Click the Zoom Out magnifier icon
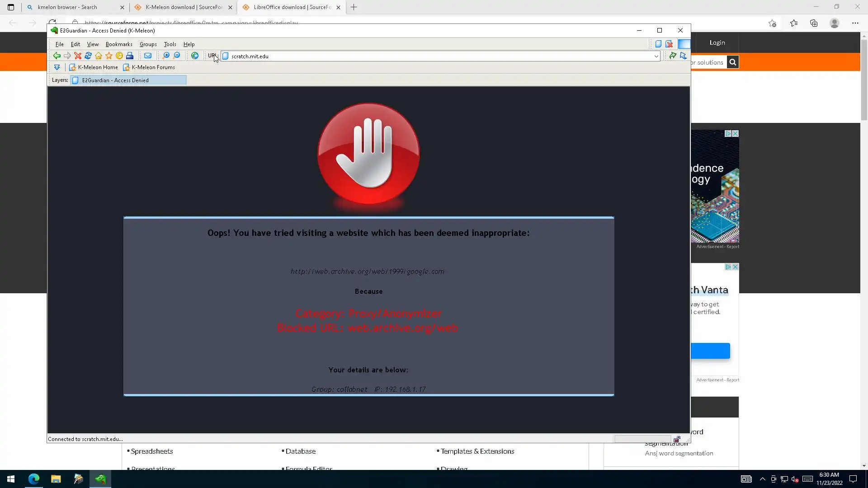Image resolution: width=868 pixels, height=488 pixels. click(177, 56)
